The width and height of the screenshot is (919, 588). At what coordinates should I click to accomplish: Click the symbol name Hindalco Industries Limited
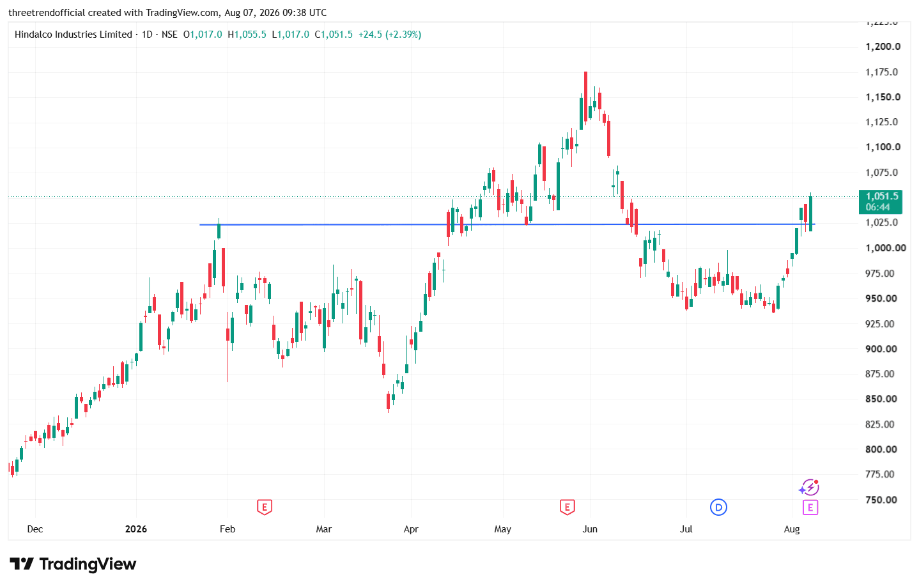73,35
